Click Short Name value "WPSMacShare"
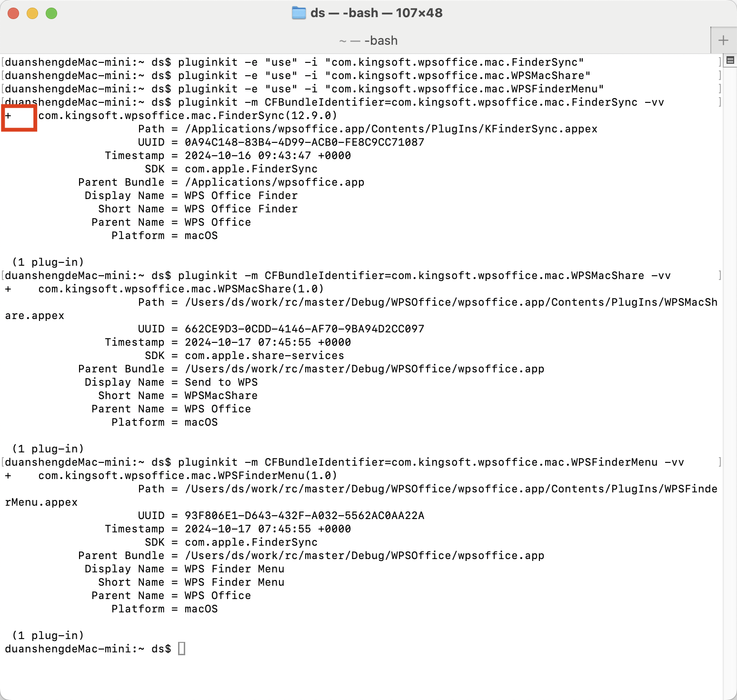Screen dimensions: 737x700 click(221, 396)
